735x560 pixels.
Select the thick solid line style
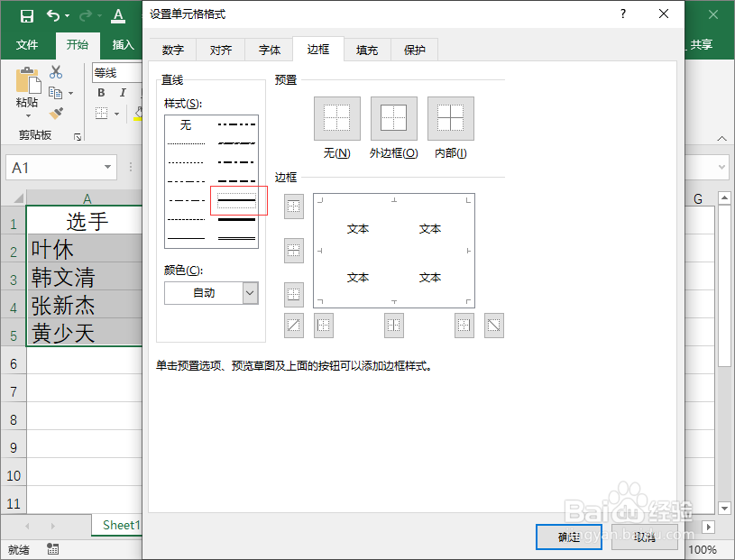tap(236, 219)
